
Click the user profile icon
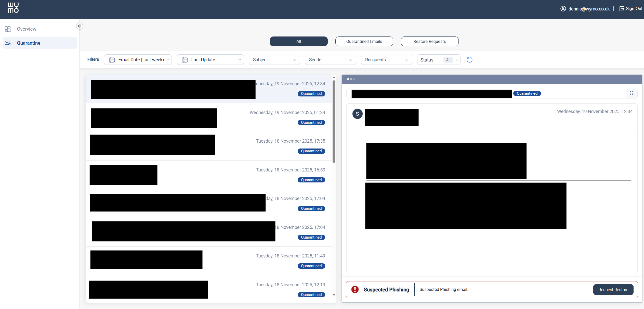tap(563, 9)
